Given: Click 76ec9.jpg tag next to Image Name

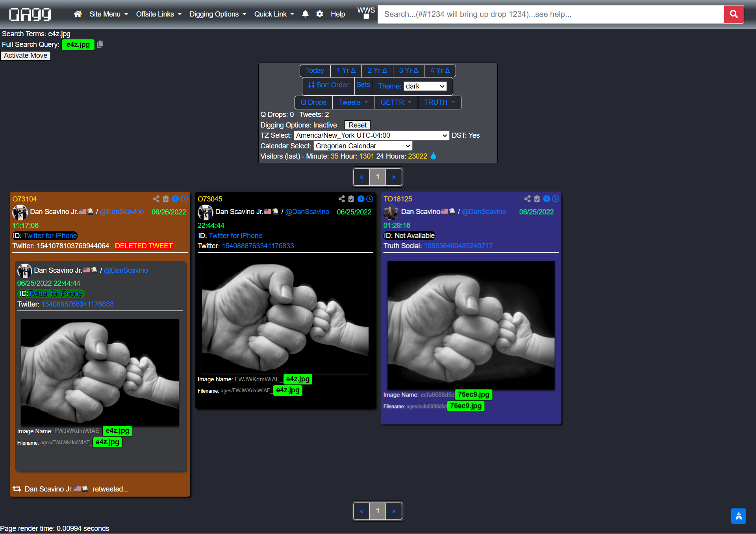Looking at the screenshot, I should (473, 395).
